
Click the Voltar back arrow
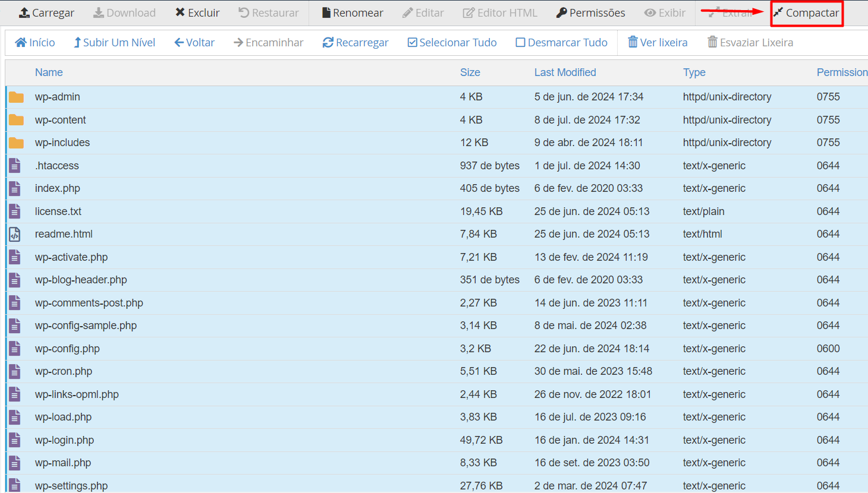click(x=194, y=43)
